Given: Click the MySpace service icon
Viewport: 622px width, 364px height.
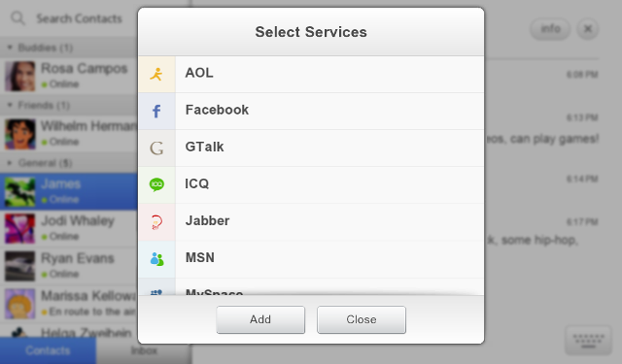Looking at the screenshot, I should [156, 292].
